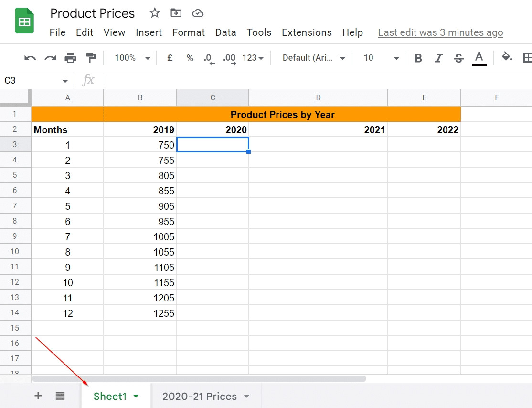The image size is (532, 408).
Task: Toggle bold formatting
Action: point(418,58)
